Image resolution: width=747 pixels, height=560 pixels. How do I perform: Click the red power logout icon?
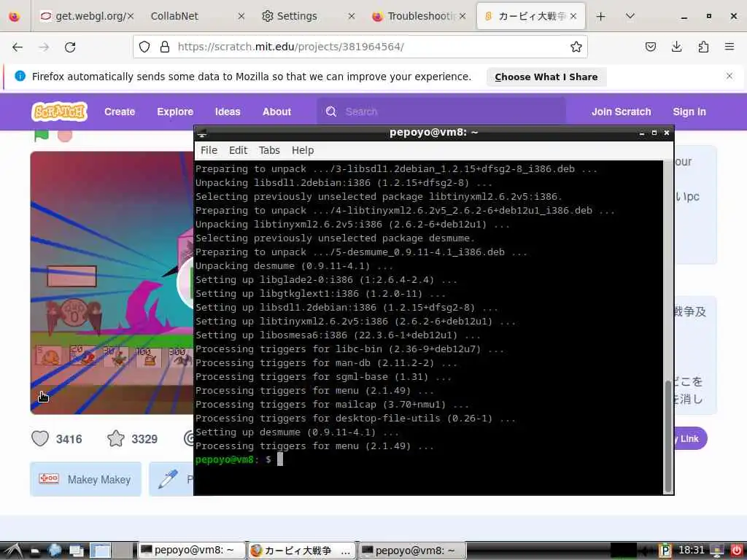736,551
